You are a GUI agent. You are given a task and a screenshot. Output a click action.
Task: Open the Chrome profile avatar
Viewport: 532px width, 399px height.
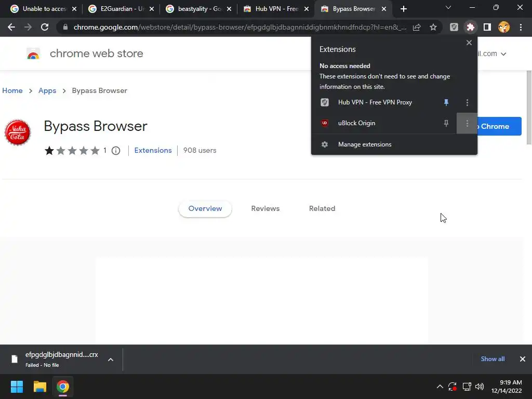pyautogui.click(x=504, y=27)
